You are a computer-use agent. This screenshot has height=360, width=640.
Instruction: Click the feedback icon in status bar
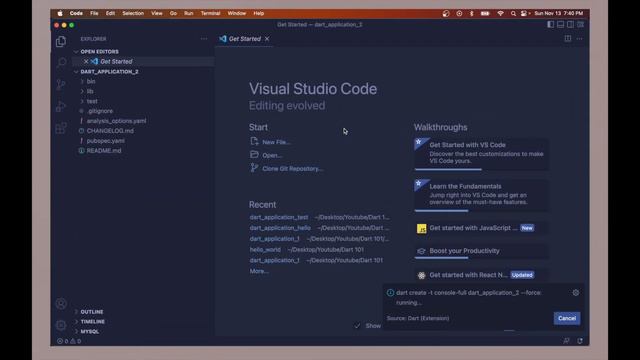[x=566, y=341]
